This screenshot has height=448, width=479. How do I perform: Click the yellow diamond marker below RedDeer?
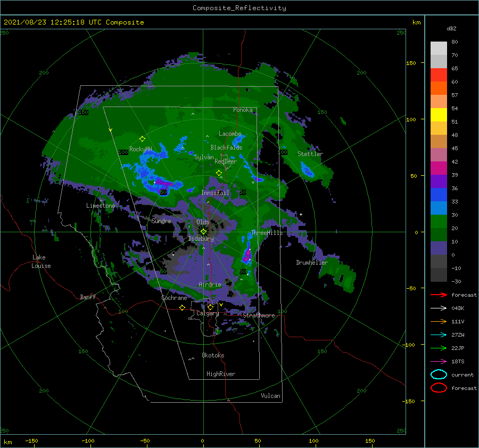219,173
